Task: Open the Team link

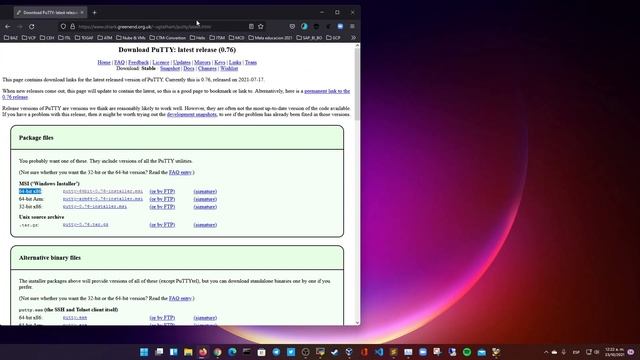Action: pos(251,62)
